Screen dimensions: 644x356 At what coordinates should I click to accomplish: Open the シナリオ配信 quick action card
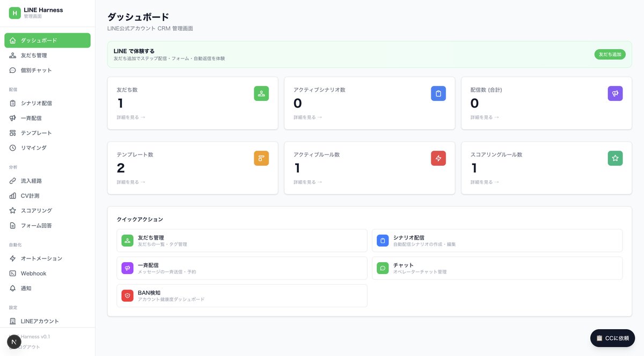(x=497, y=240)
